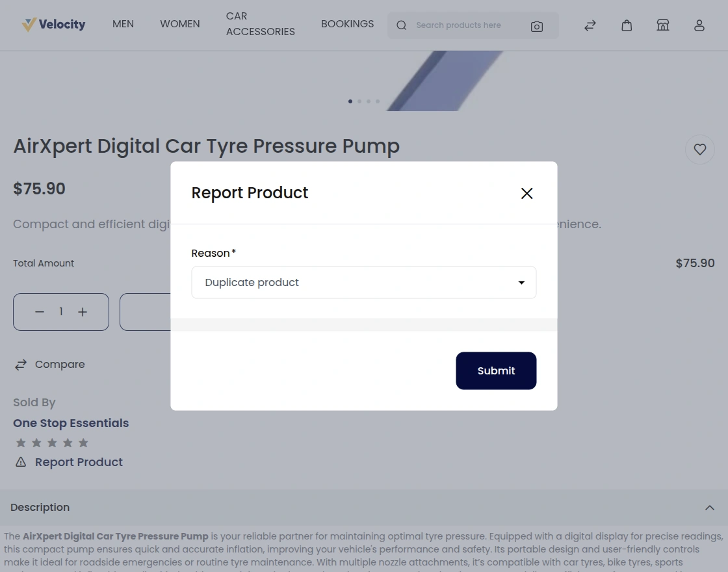The image size is (728, 572).
Task: Submit the product report
Action: (x=496, y=370)
